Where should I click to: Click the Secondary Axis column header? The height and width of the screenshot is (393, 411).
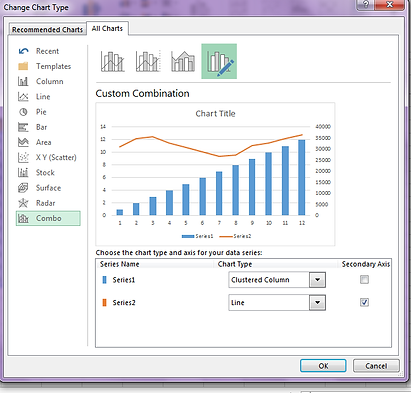(366, 264)
